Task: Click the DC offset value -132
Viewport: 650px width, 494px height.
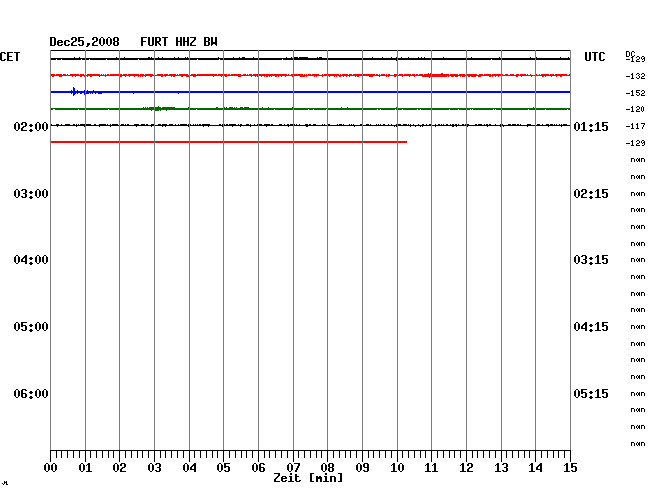Action: click(x=635, y=76)
